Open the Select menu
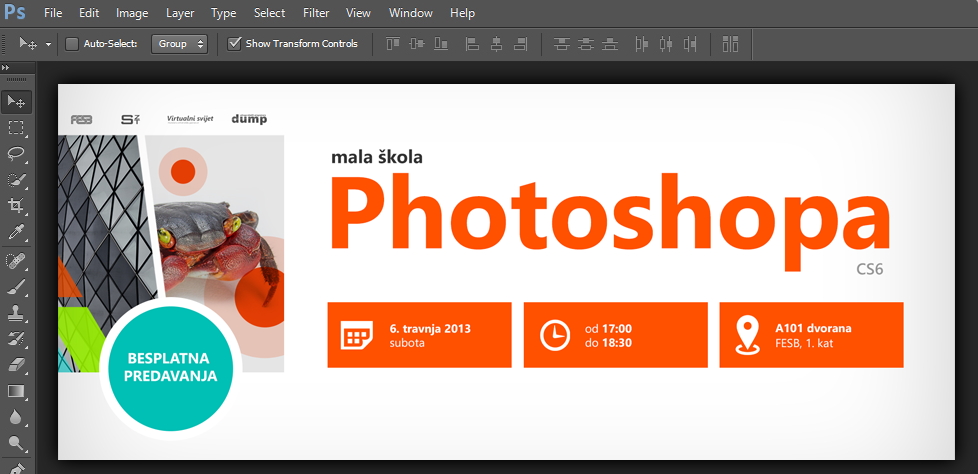This screenshot has width=978, height=474. click(x=269, y=12)
